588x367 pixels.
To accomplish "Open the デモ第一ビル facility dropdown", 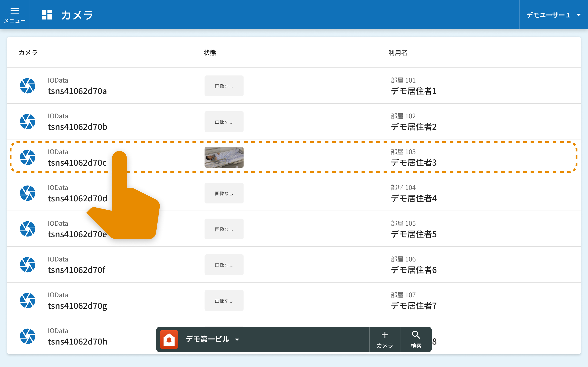I will 208,339.
